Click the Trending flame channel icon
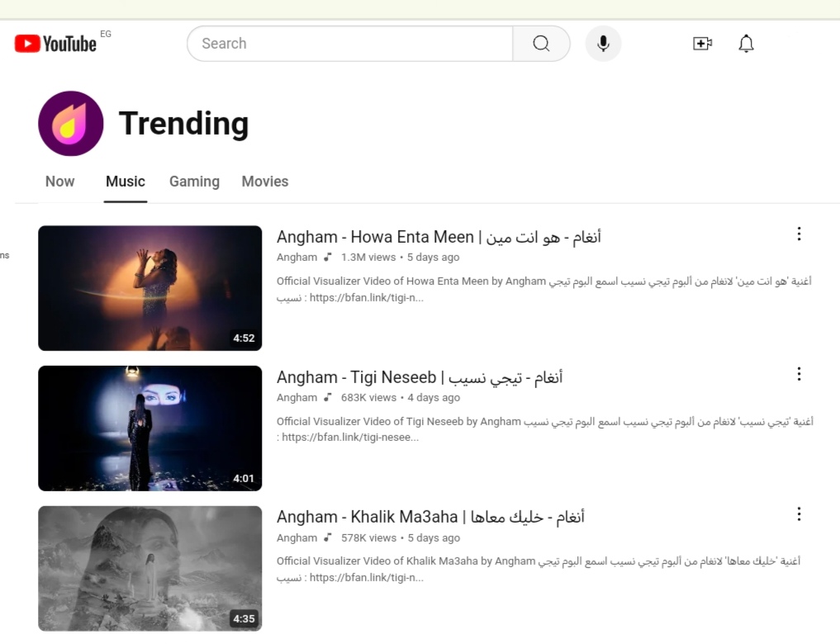This screenshot has width=840, height=644. [x=71, y=124]
